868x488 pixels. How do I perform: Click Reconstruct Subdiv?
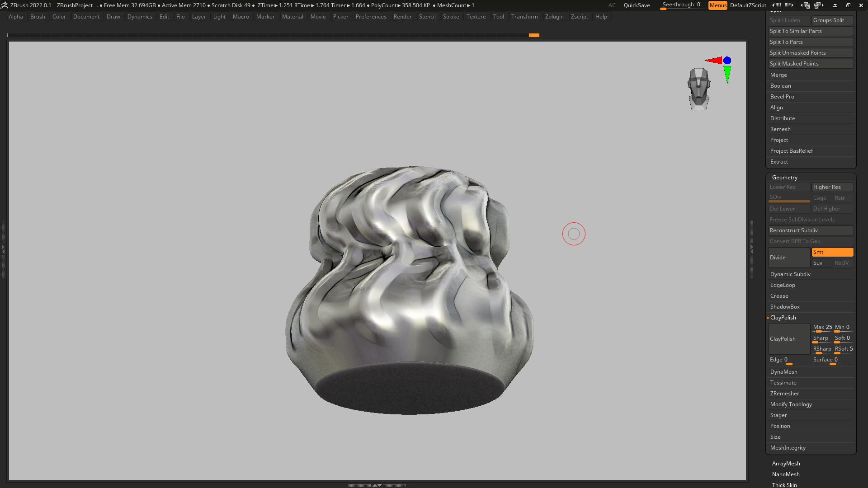pos(811,230)
